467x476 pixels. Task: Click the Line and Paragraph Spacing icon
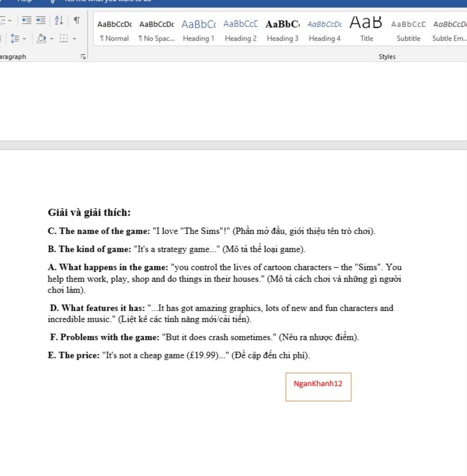[x=15, y=38]
